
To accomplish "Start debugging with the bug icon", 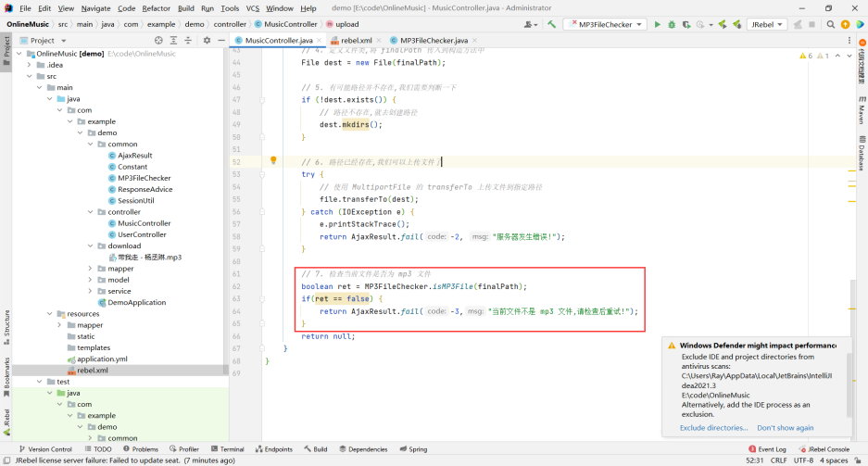I will [672, 24].
